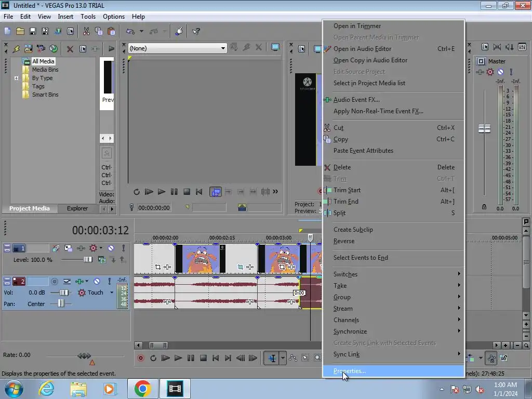This screenshot has height=399, width=532.
Task: Open Chrome from the Windows taskbar
Action: 142,389
